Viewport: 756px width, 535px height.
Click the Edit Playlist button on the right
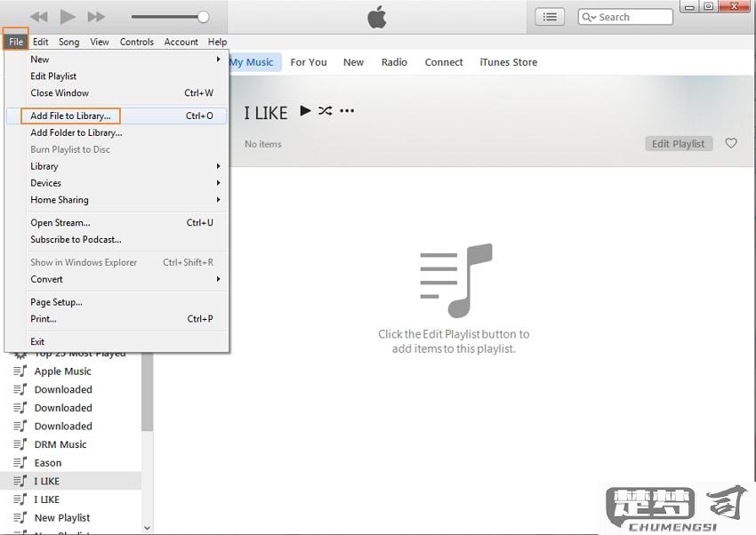click(679, 143)
